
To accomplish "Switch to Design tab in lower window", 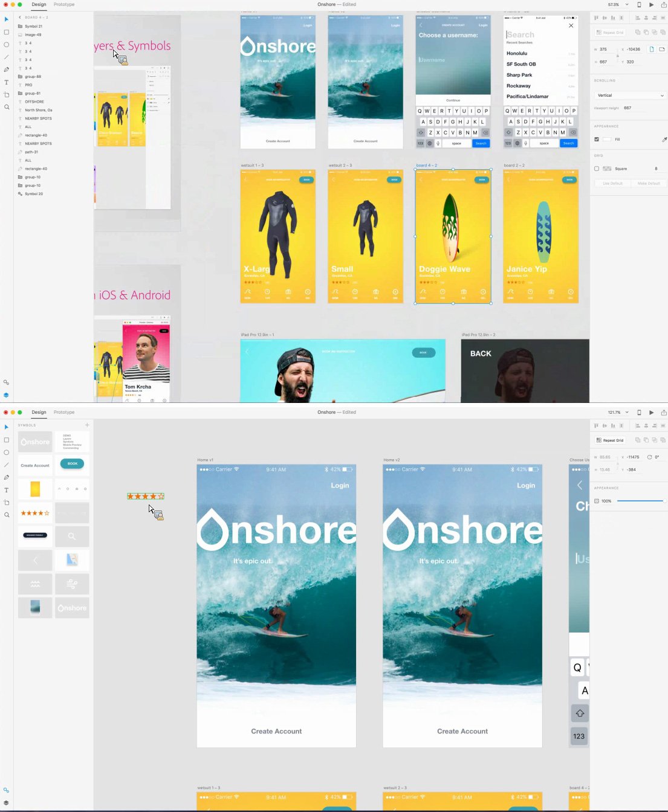I will pos(39,412).
